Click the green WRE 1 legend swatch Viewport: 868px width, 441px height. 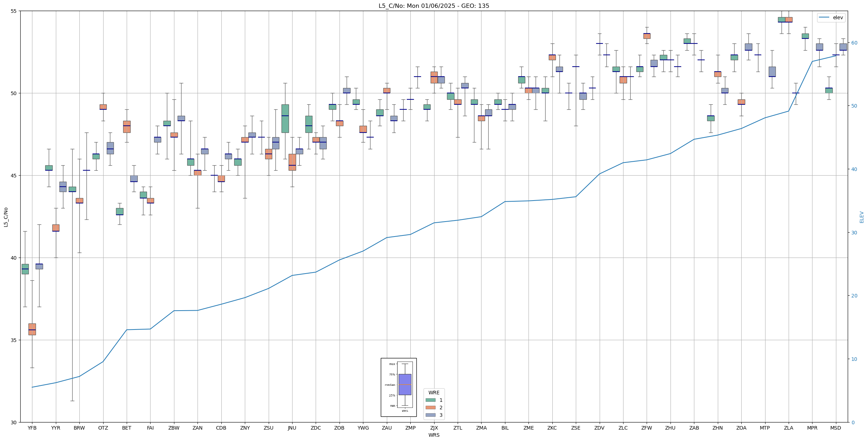pos(430,400)
